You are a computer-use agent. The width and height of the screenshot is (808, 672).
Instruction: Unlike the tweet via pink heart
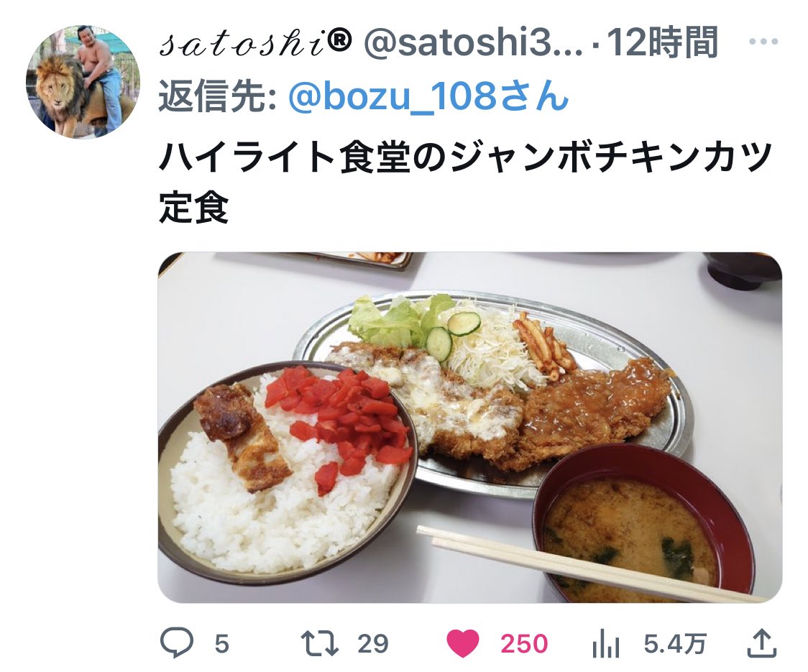(x=462, y=644)
